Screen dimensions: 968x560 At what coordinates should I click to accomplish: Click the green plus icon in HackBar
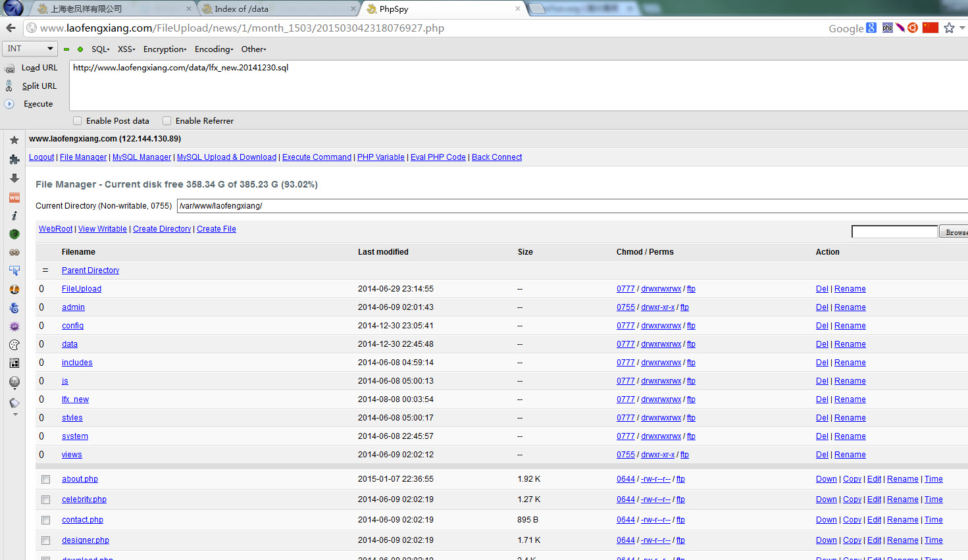pyautogui.click(x=80, y=49)
